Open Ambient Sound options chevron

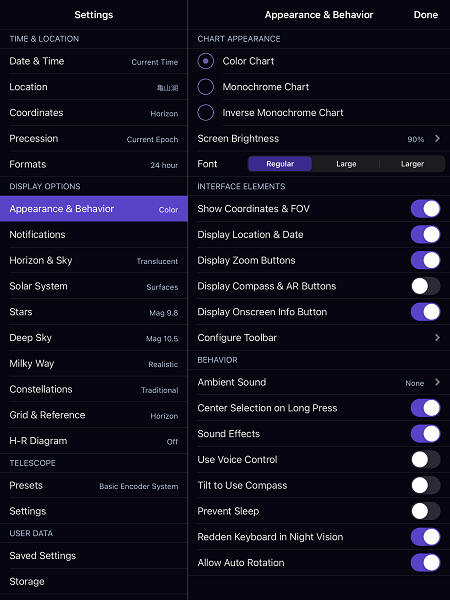(x=437, y=382)
